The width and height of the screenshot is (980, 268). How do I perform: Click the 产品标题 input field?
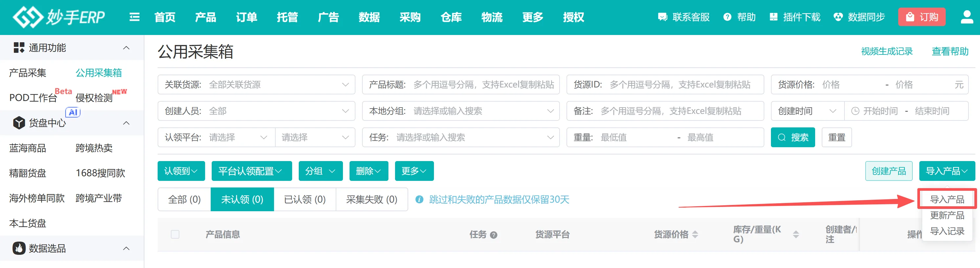pos(483,84)
